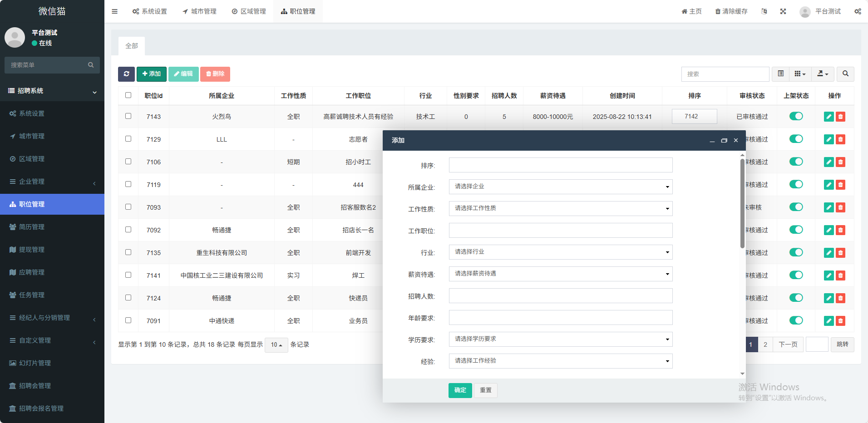Open the column display grid icon menu
The image size is (868, 423).
800,74
